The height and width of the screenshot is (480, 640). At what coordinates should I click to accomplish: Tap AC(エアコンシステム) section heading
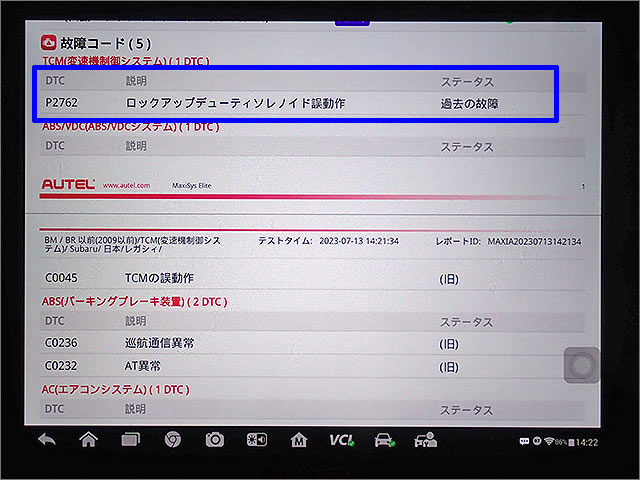116,389
